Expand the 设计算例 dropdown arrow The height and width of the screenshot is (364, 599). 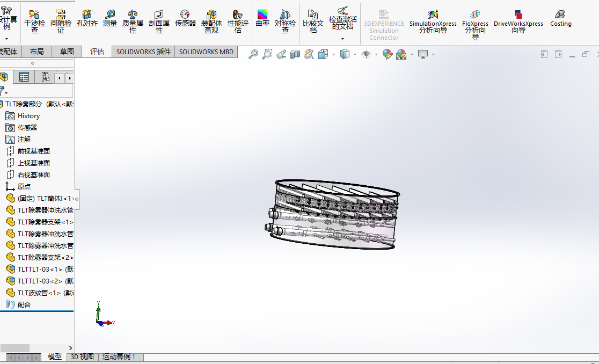click(6, 39)
